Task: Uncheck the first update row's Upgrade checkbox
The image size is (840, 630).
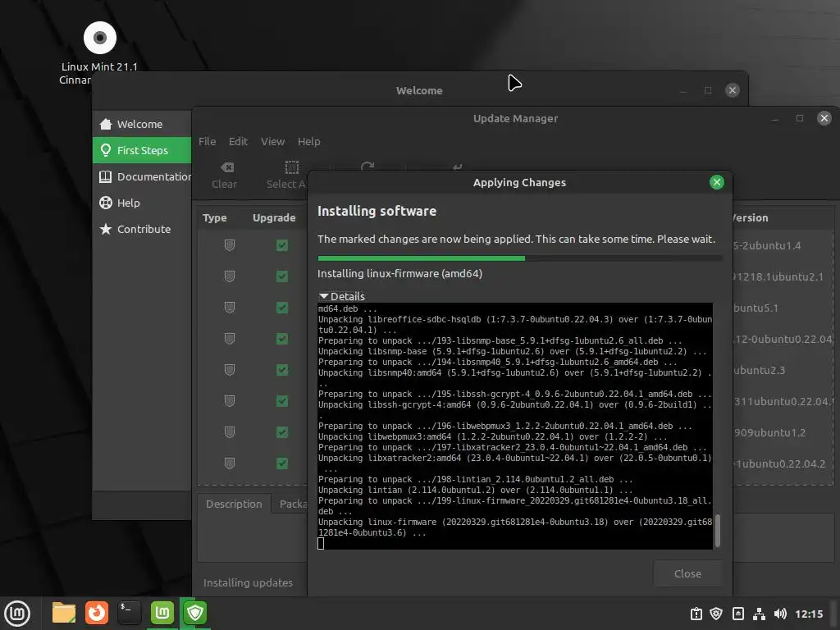Action: [282, 245]
